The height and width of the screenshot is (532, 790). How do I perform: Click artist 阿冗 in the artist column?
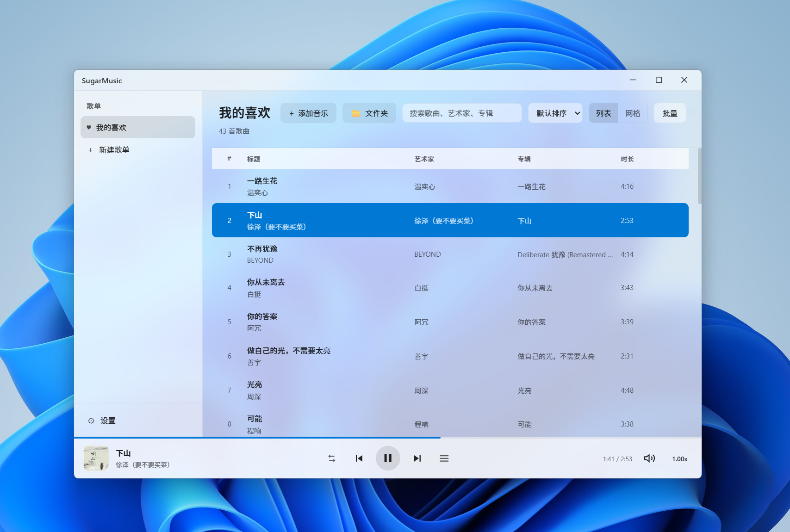coord(421,322)
